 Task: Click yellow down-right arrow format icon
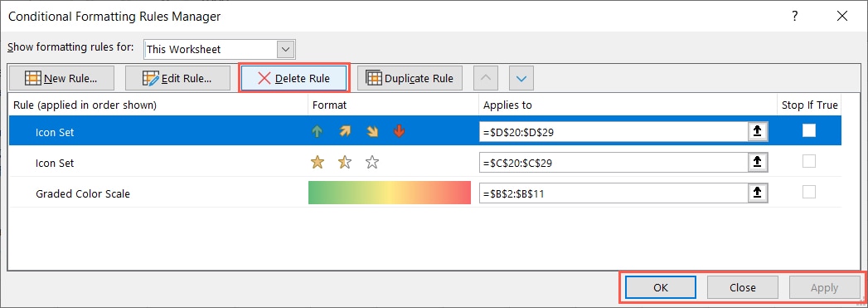pos(372,132)
